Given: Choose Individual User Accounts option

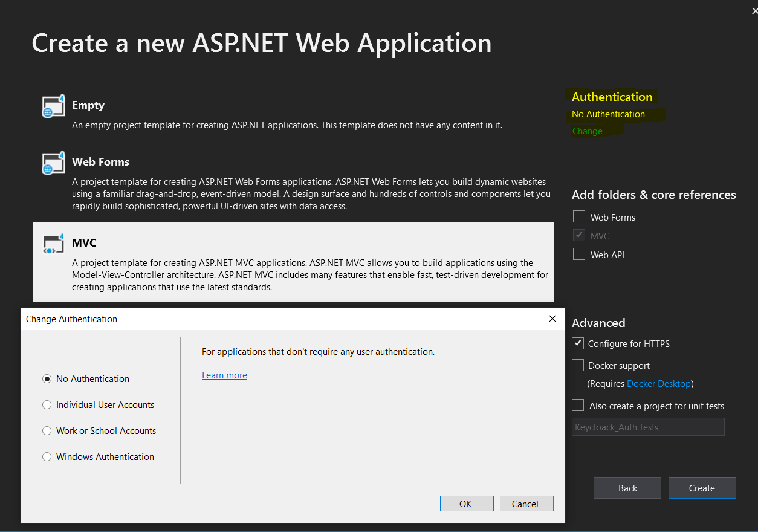Looking at the screenshot, I should click(47, 405).
